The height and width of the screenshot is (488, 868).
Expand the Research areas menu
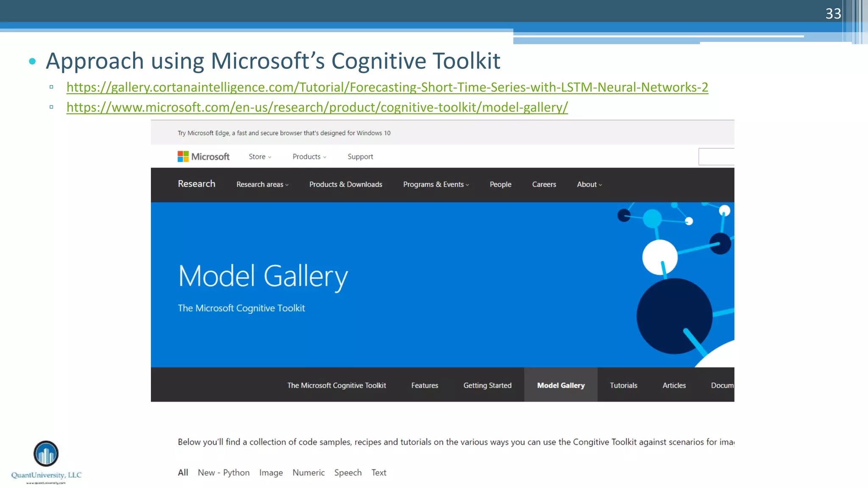[x=262, y=184]
